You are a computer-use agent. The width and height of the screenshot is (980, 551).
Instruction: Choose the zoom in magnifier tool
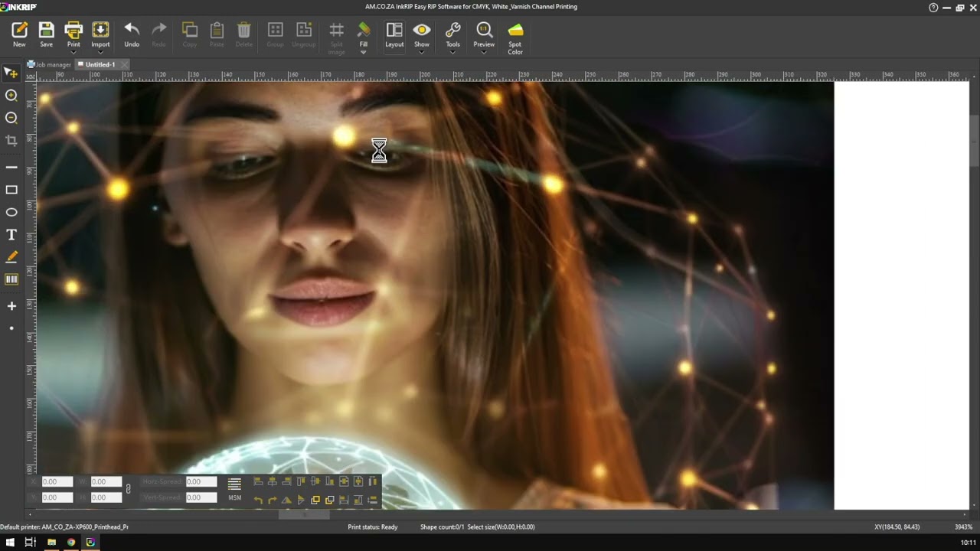pyautogui.click(x=11, y=96)
